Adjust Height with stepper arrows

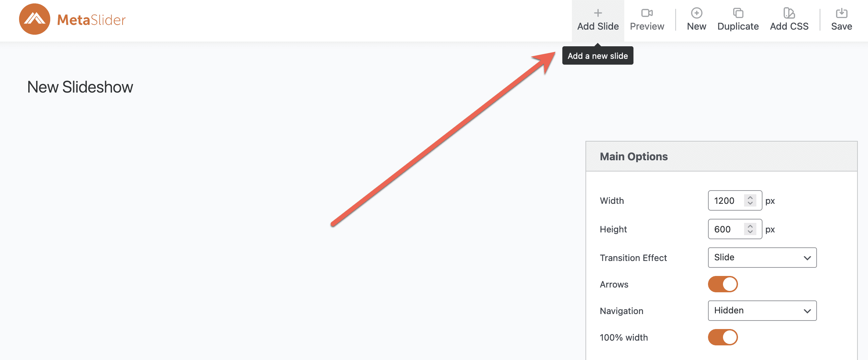click(750, 229)
